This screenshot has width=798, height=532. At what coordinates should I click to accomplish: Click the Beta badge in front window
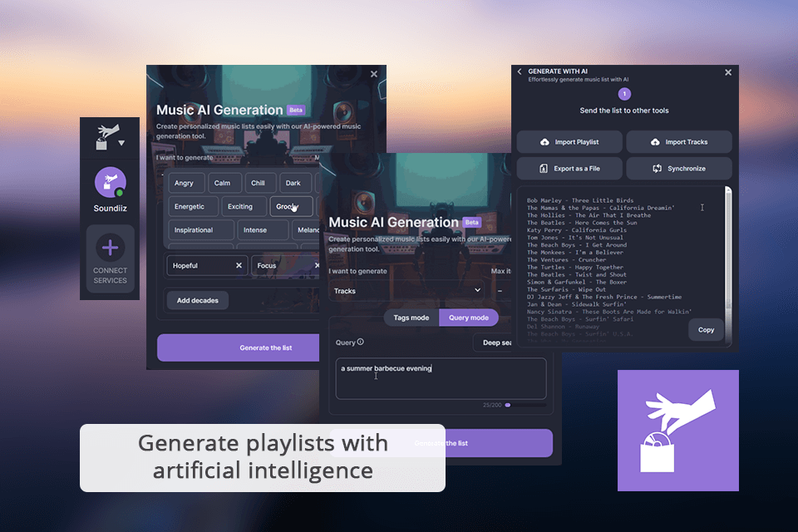pyautogui.click(x=472, y=223)
